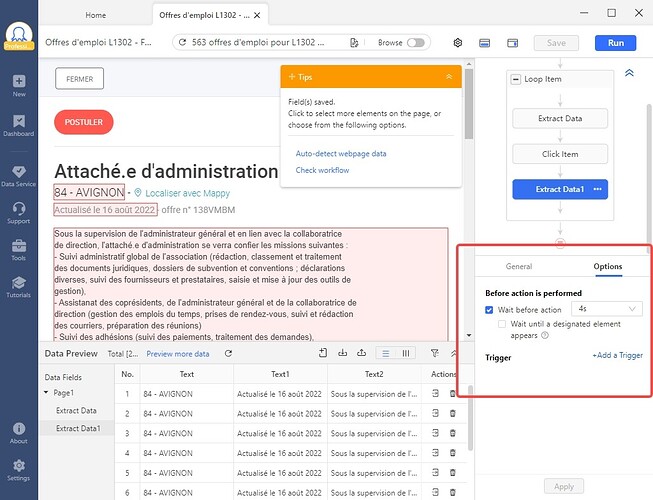Collapse the workflow with double chevron
This screenshot has height=500, width=653.
tap(629, 73)
